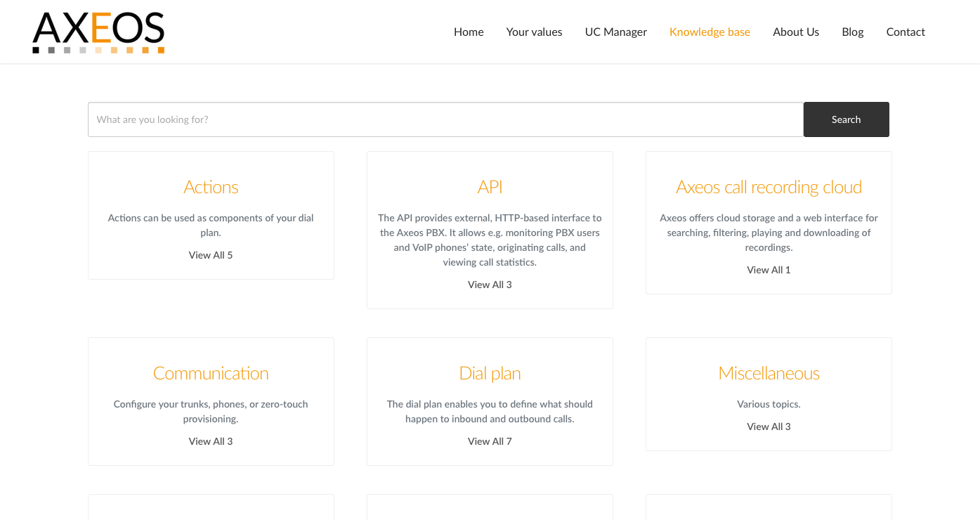Open the About Us page

coord(795,32)
